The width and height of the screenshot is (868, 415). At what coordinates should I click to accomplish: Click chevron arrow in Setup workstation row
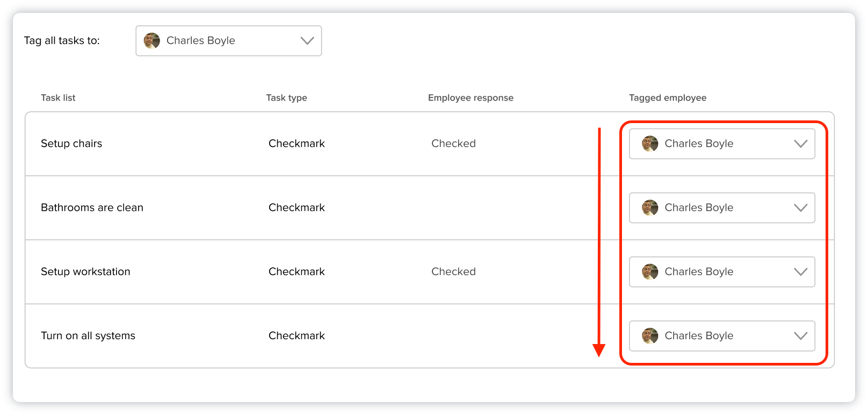tap(800, 271)
